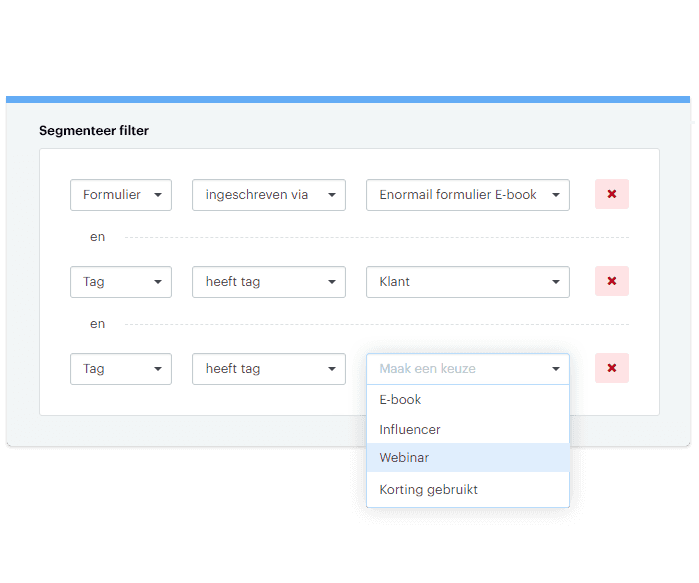Select E-book from the tag list
This screenshot has height=583, width=699.
468,400
